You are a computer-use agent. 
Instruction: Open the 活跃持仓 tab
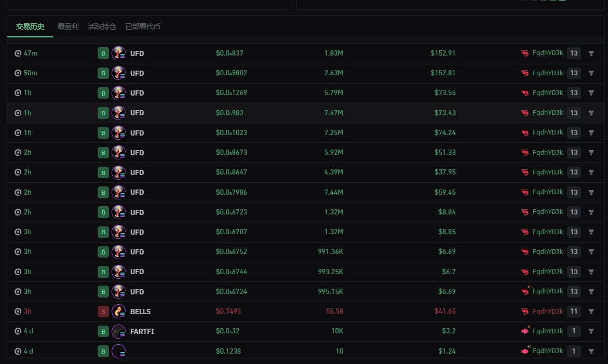tap(102, 26)
